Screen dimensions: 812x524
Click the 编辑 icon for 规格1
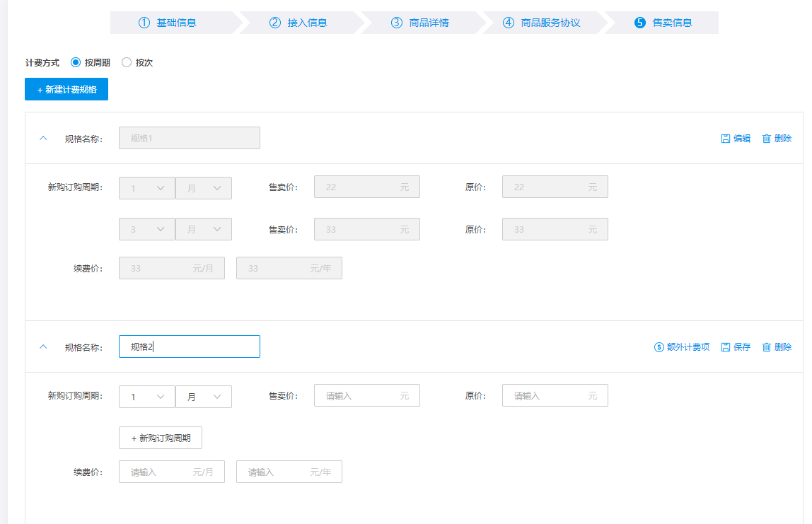point(726,139)
